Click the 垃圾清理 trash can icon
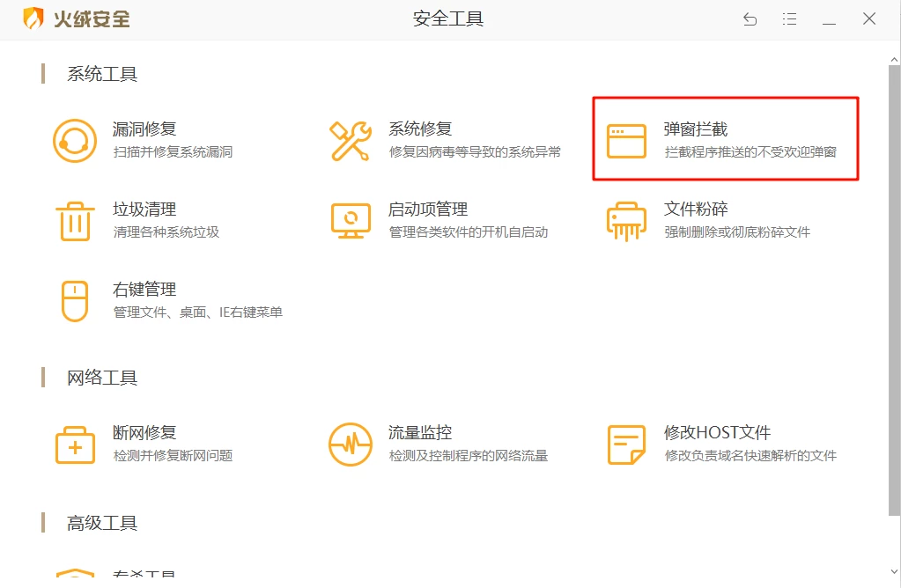Viewport: 901px width, 588px height. pyautogui.click(x=75, y=221)
